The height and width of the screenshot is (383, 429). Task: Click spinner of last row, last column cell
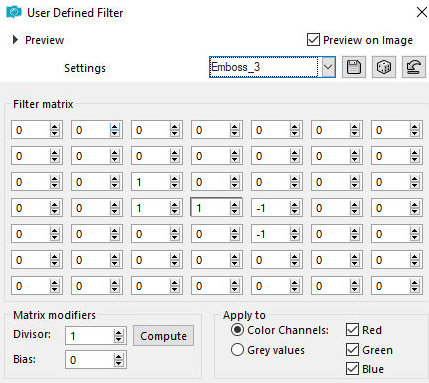coord(415,286)
